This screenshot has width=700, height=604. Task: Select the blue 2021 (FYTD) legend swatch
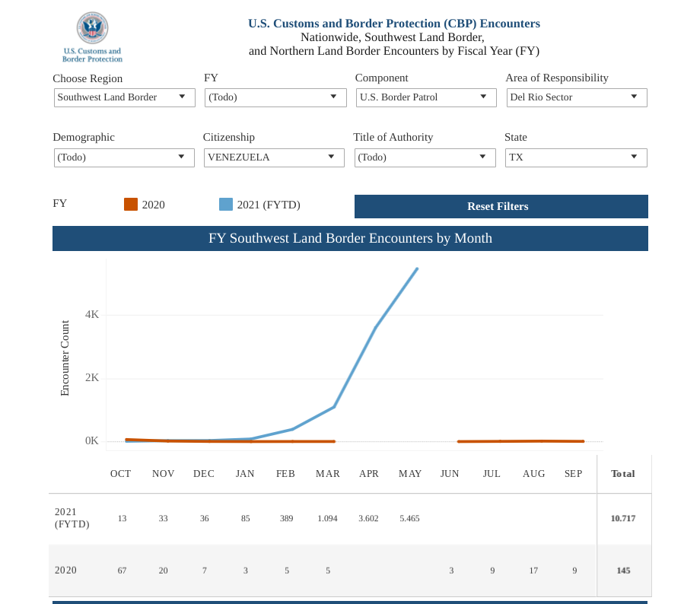click(x=226, y=205)
